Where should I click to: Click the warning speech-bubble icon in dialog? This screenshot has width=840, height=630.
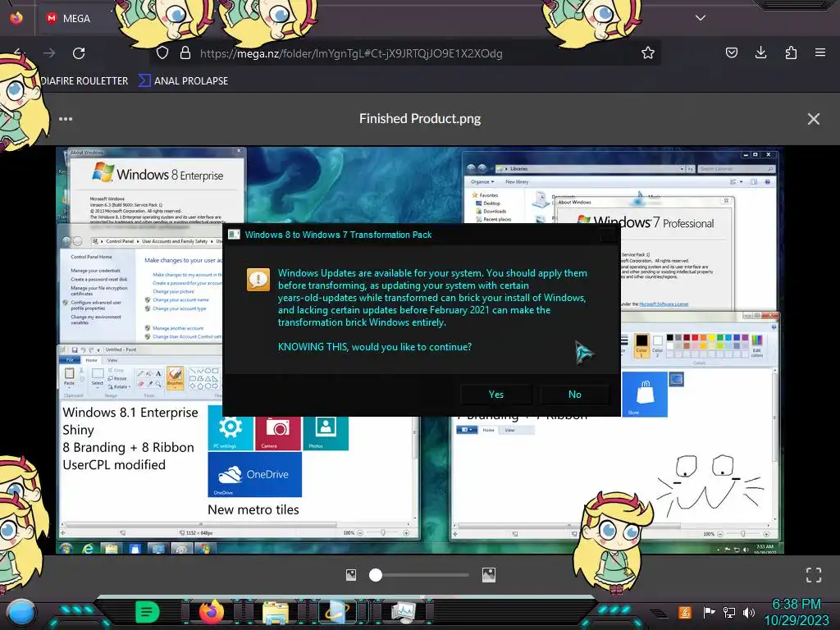258,279
